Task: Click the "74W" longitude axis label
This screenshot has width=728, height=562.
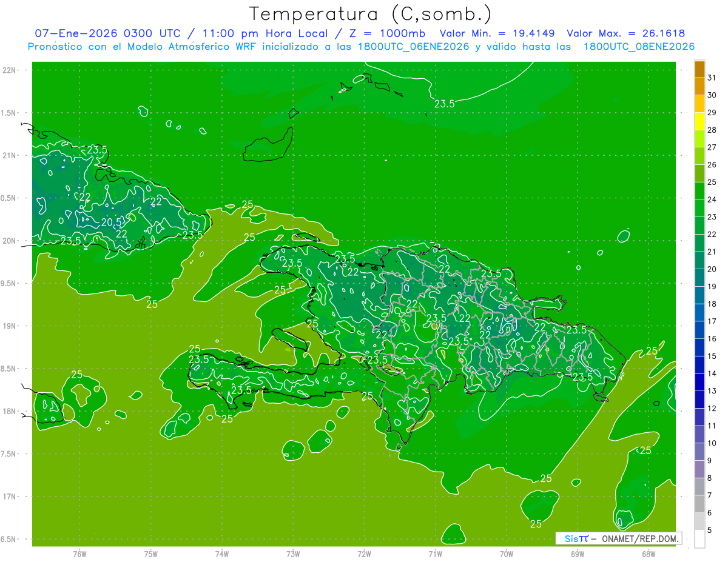Action: pos(221,554)
